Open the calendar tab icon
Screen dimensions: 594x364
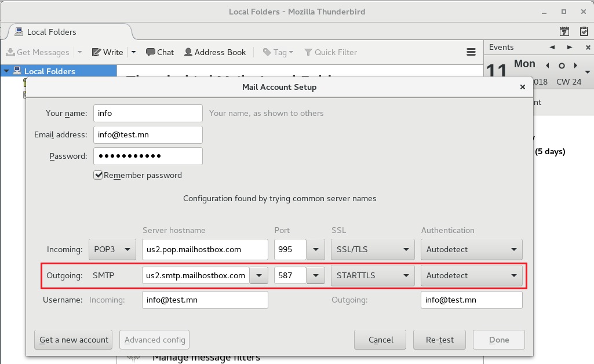pyautogui.click(x=564, y=31)
